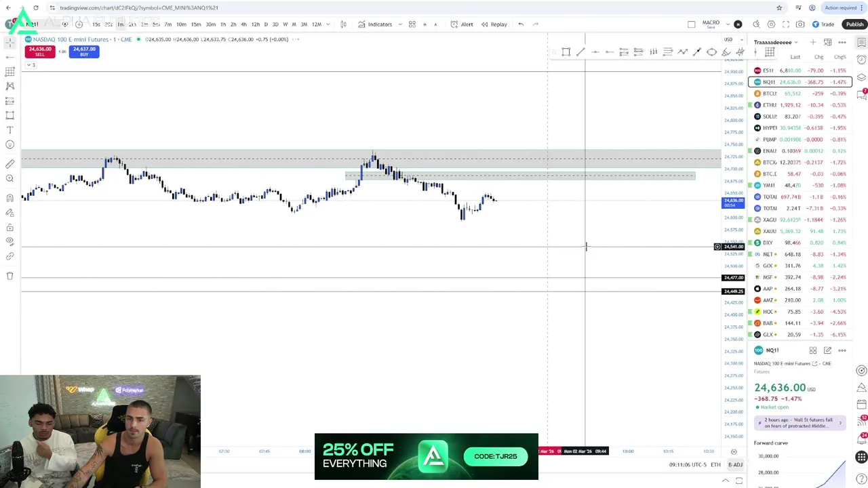Select the SOLU row in the watchlist
The width and height of the screenshot is (868, 488).
pyautogui.click(x=800, y=117)
